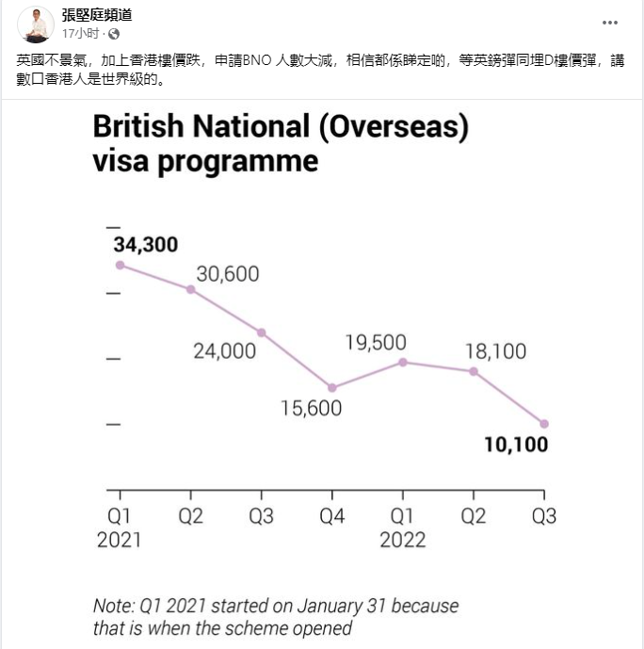
Task: Click the bold 34,300 value label
Action: coord(146,245)
